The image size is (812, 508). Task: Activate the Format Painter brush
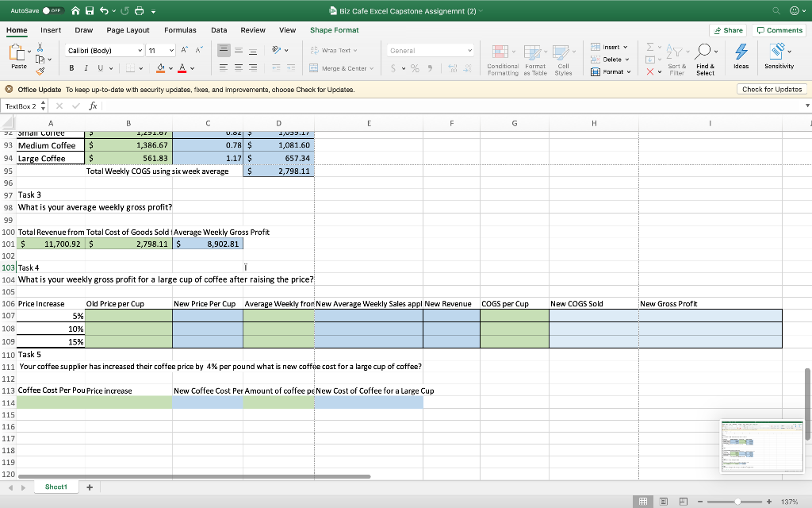pos(40,71)
